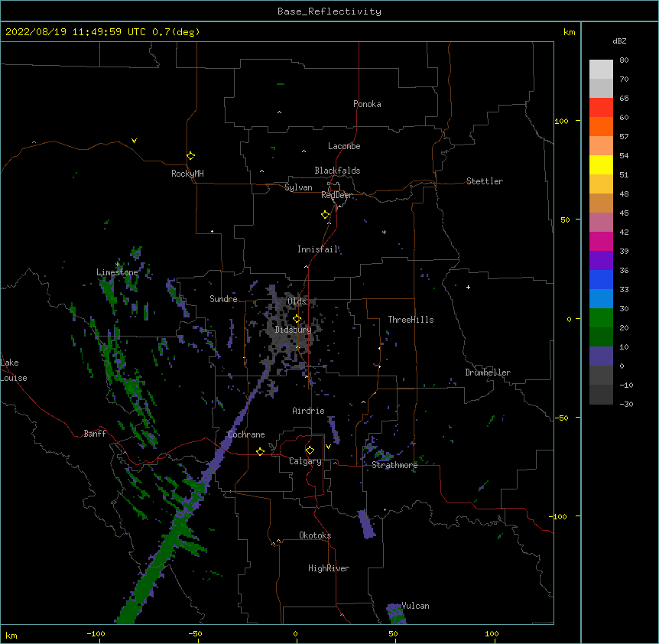This screenshot has height=644, width=659.
Task: Click the Didsbury city label
Action: coord(294,330)
